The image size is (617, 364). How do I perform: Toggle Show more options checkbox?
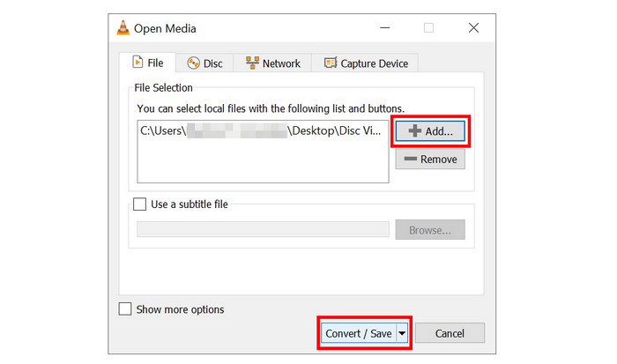[x=125, y=309]
